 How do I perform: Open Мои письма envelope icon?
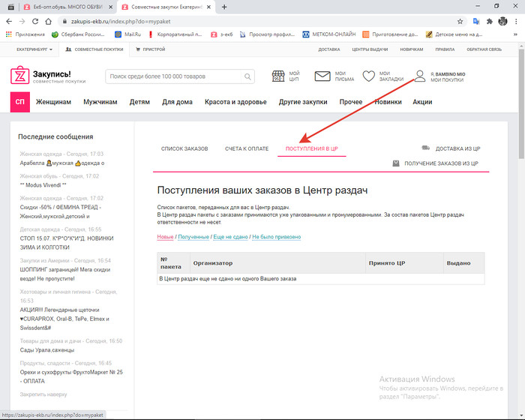pos(322,76)
